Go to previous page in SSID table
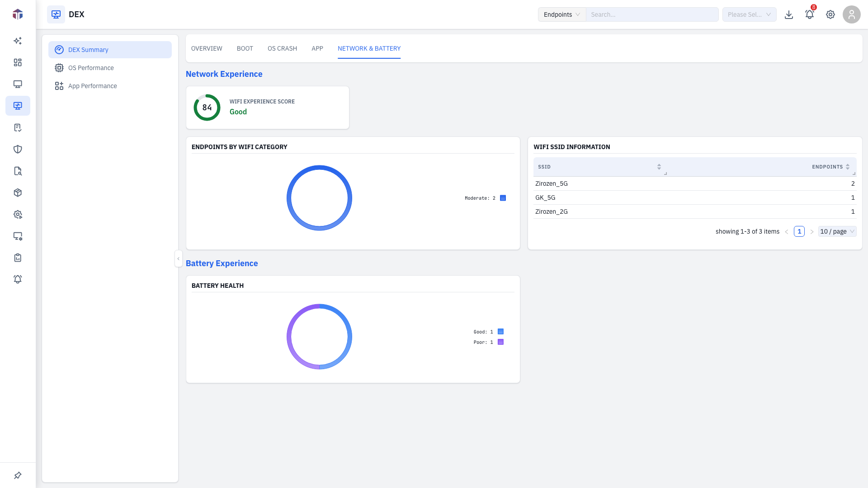The height and width of the screenshot is (488, 868). click(x=787, y=231)
